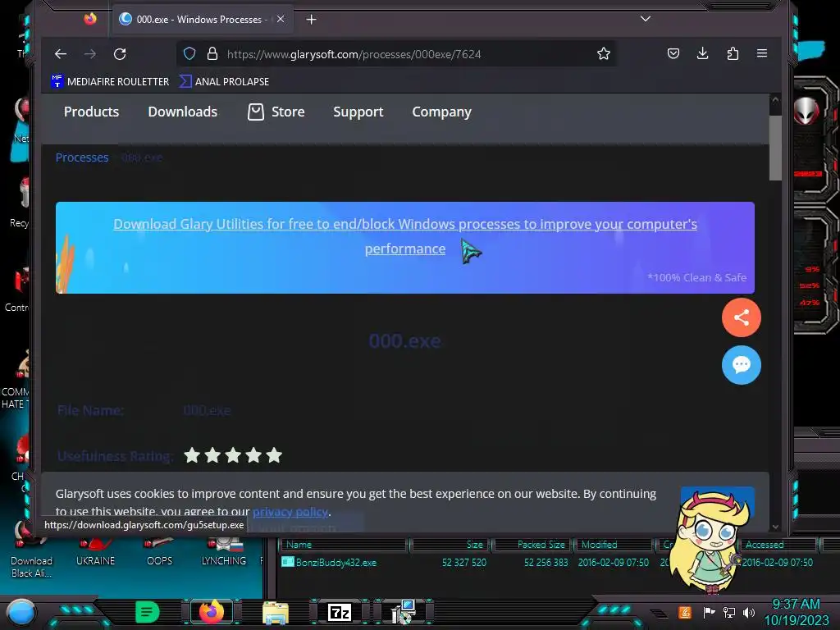This screenshot has height=630, width=840.
Task: Sort 7-Zip list by Size column
Action: (x=450, y=545)
